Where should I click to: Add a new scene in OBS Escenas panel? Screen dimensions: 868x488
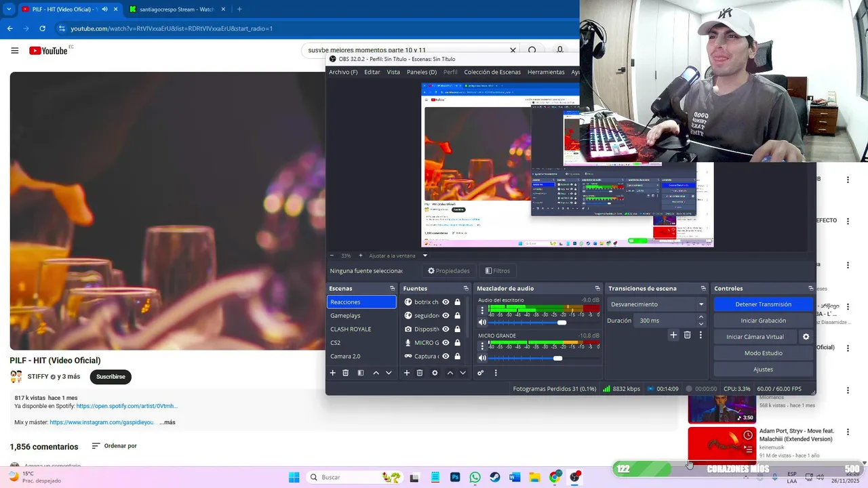click(332, 373)
